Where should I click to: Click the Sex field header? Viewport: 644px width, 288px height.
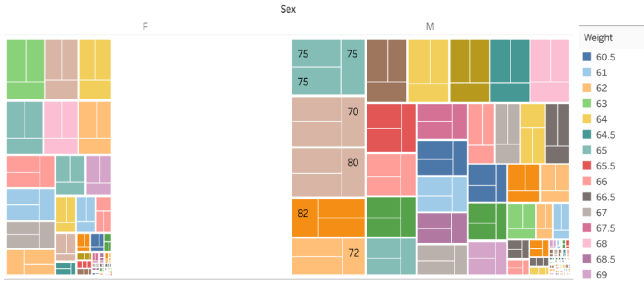(x=288, y=9)
